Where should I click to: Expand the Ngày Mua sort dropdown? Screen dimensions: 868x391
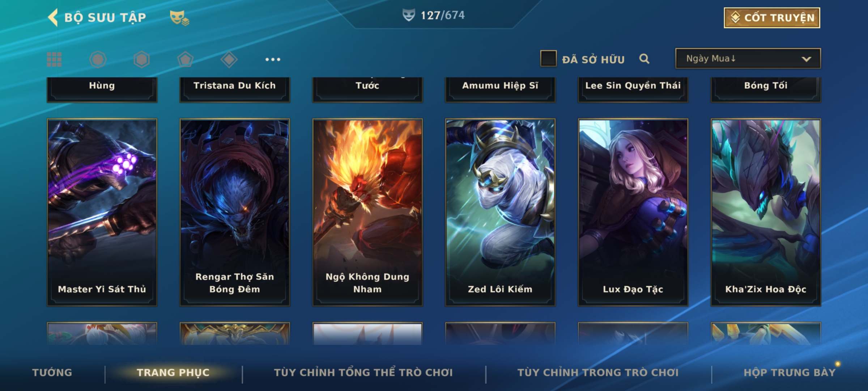coord(748,58)
